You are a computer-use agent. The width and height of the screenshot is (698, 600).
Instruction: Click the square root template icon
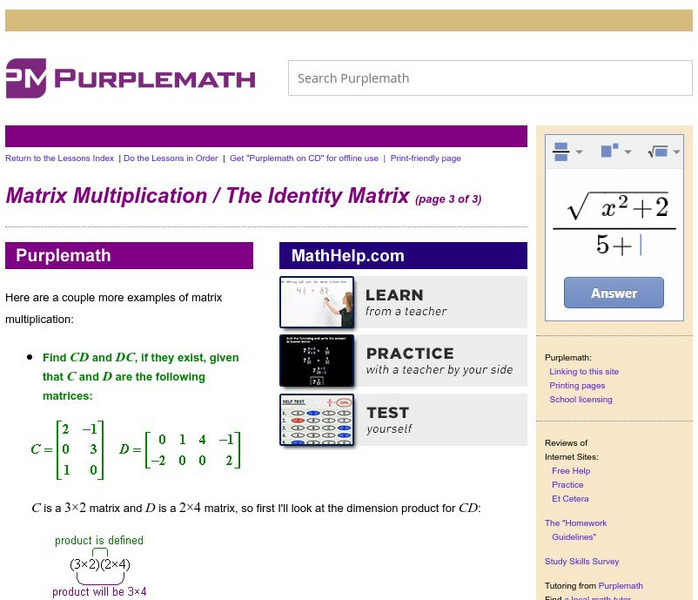click(658, 152)
